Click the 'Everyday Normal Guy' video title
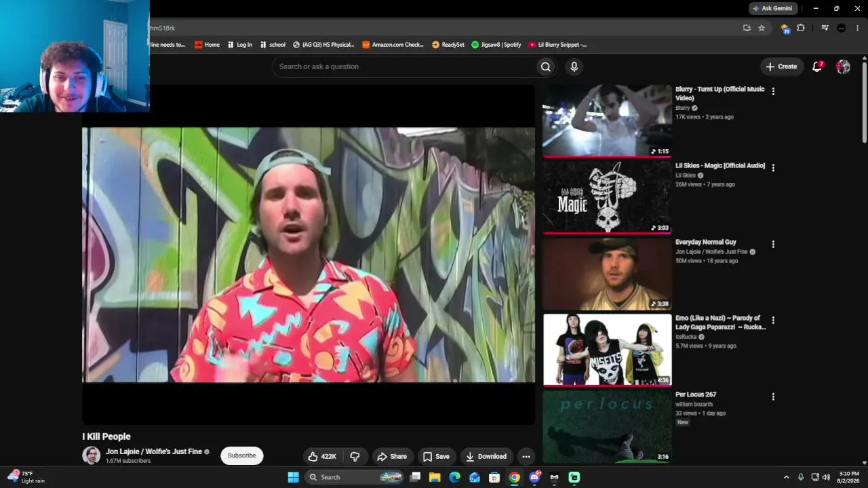Image resolution: width=868 pixels, height=488 pixels. click(x=706, y=242)
